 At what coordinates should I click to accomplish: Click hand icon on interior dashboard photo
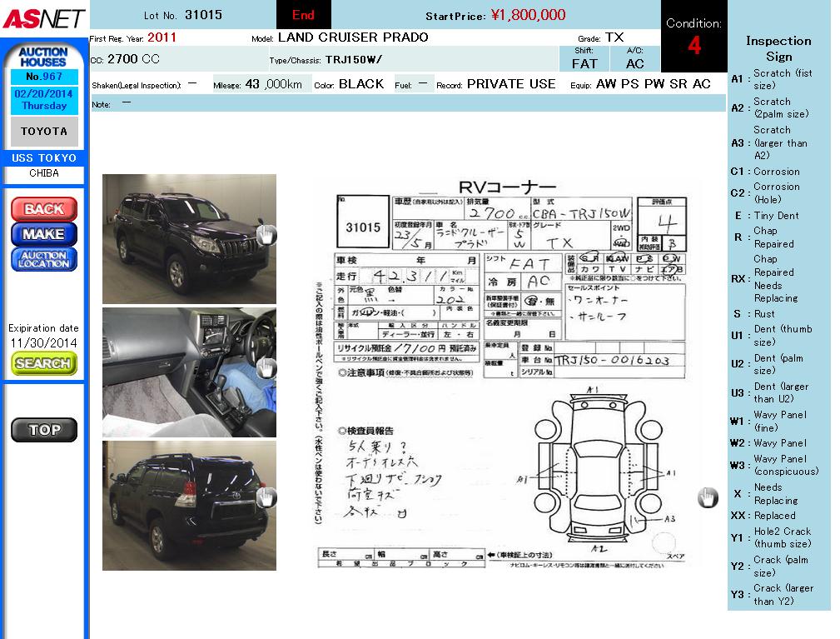266,367
